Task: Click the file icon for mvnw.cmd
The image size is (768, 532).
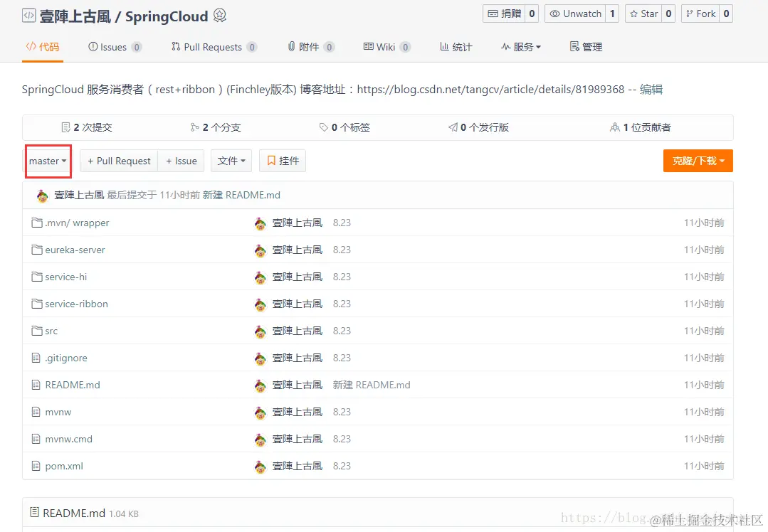Action: (x=36, y=439)
